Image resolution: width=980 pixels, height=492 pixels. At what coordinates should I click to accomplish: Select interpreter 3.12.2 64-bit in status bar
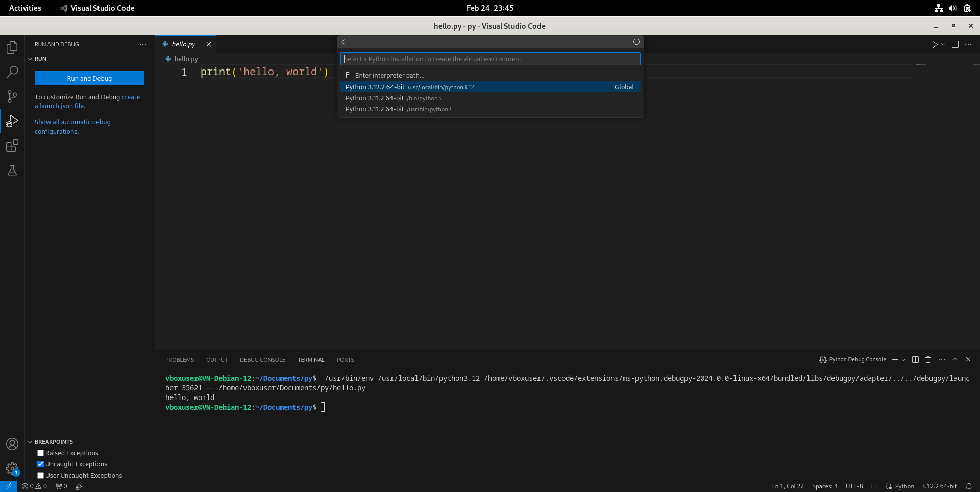pos(939,486)
